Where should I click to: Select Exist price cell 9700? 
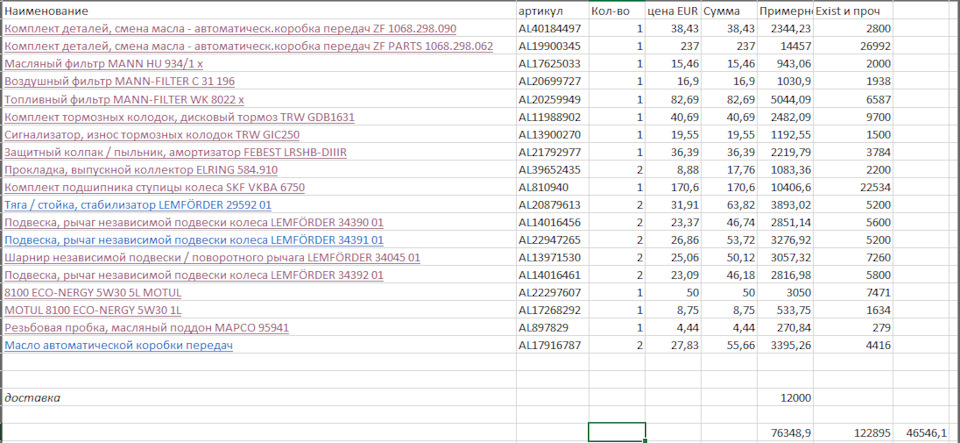853,117
